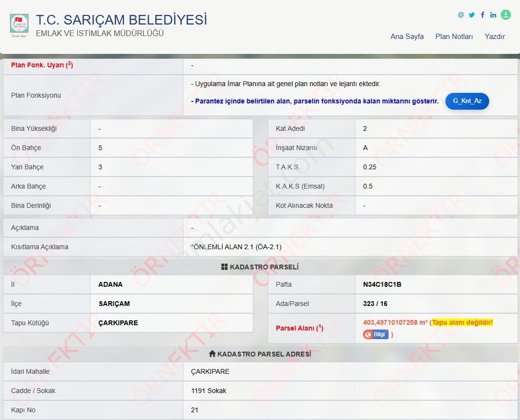
Task: Click the İnşaat Nizamı value A
Action: point(365,148)
